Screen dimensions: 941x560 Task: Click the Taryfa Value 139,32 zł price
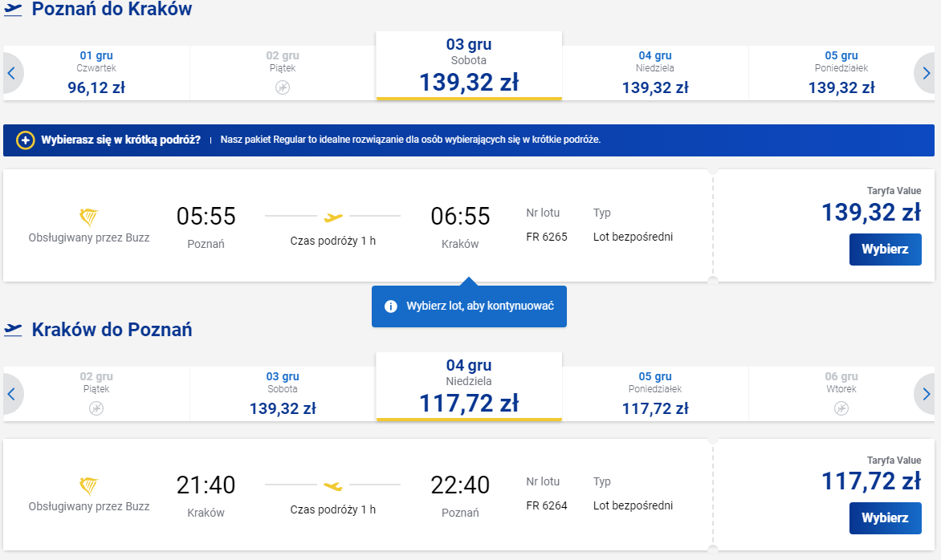point(871,213)
